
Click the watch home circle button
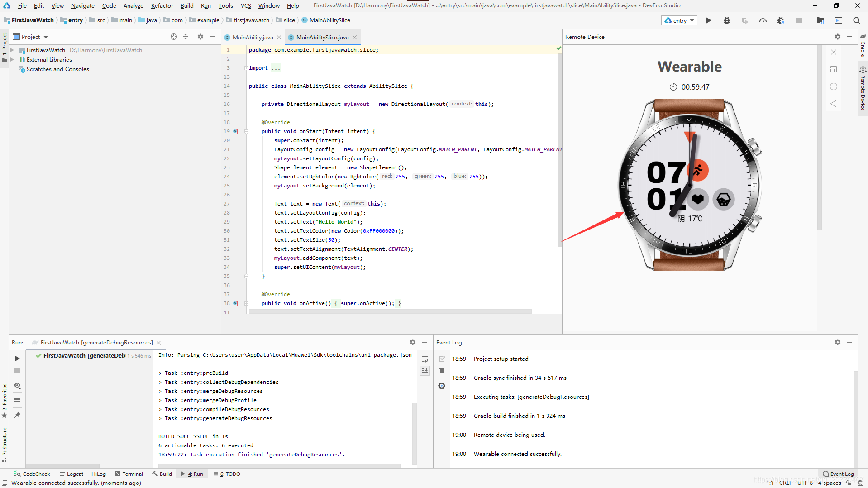834,86
